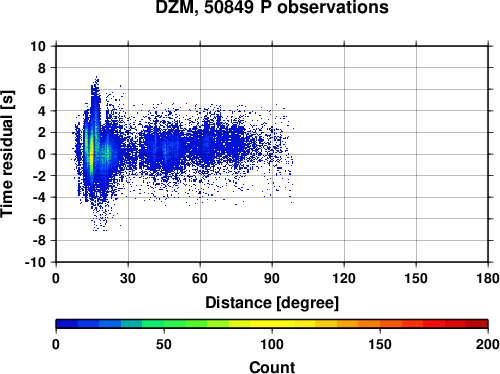
Task: Click the 'Count' colorbar label
Action: point(272,367)
